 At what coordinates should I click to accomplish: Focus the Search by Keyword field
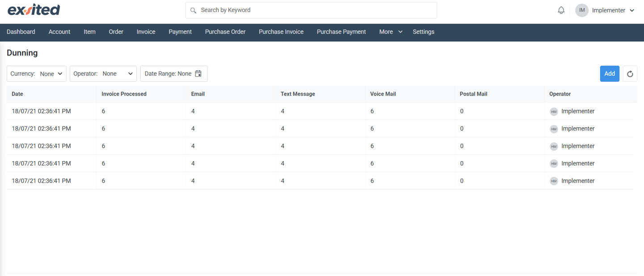pyautogui.click(x=311, y=10)
